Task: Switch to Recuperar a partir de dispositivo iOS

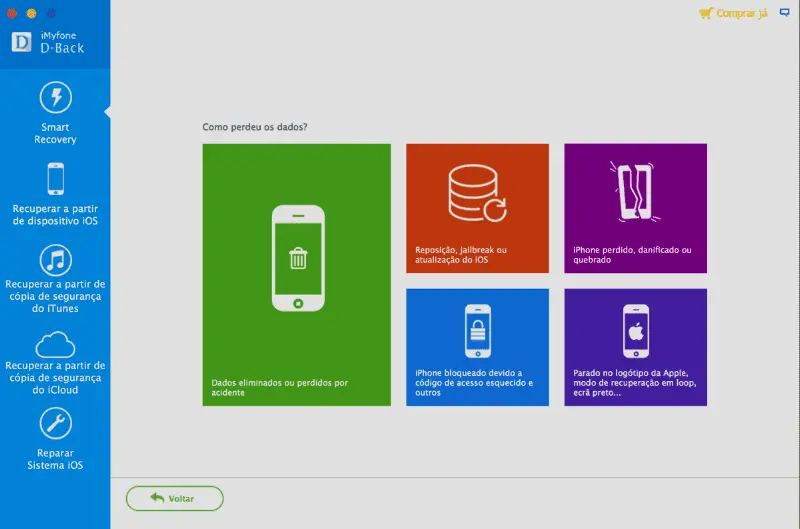Action: pos(55,215)
